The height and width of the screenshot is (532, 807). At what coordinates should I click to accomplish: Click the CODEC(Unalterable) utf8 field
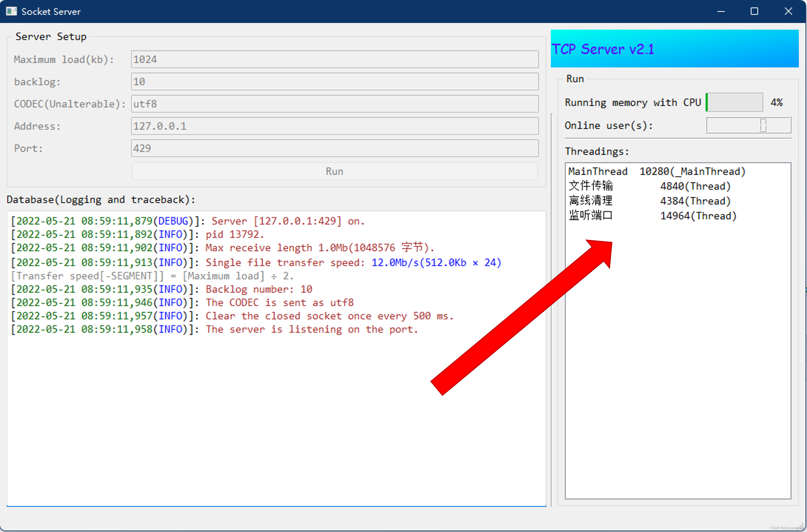click(335, 103)
